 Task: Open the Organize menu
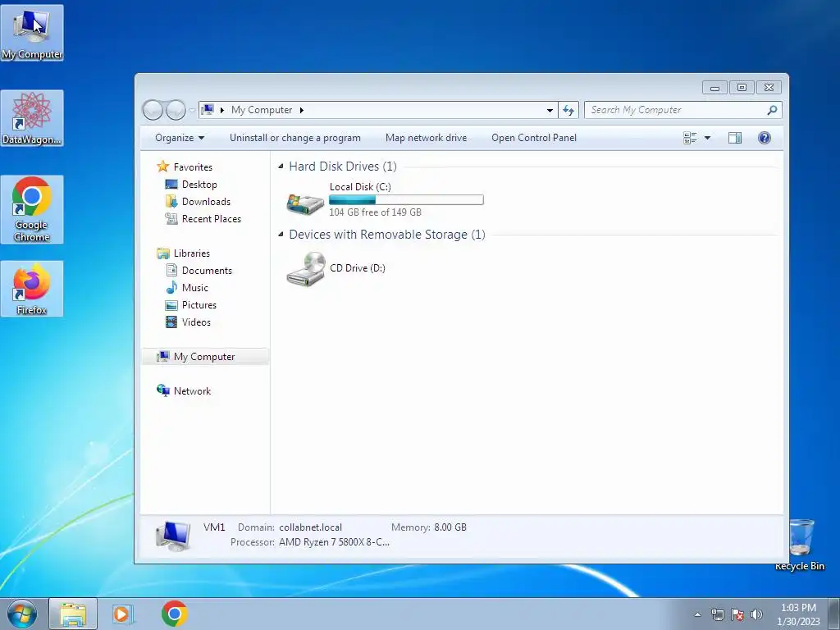click(x=180, y=138)
